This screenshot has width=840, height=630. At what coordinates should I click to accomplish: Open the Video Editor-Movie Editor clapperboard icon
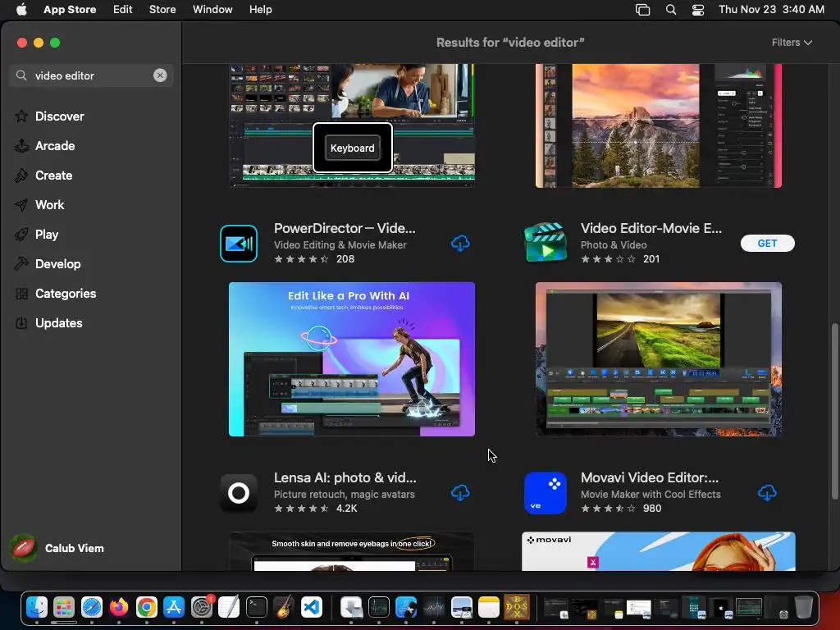(546, 243)
